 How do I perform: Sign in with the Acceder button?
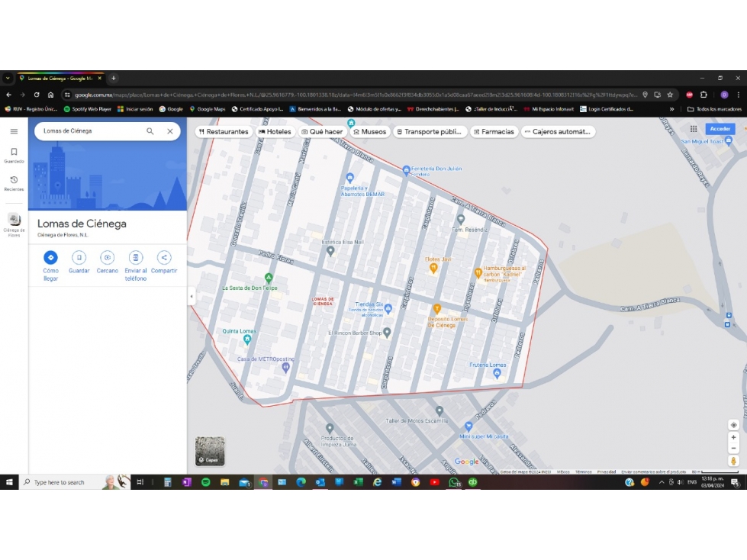point(720,129)
